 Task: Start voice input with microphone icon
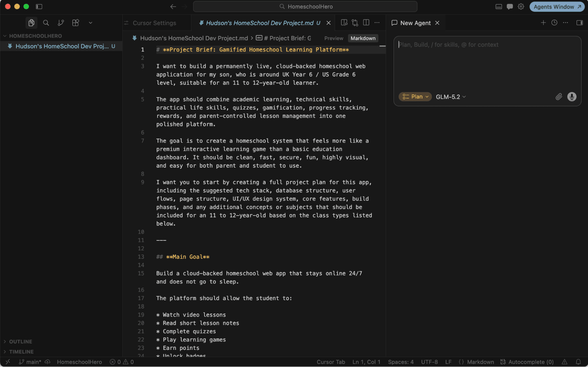[572, 97]
